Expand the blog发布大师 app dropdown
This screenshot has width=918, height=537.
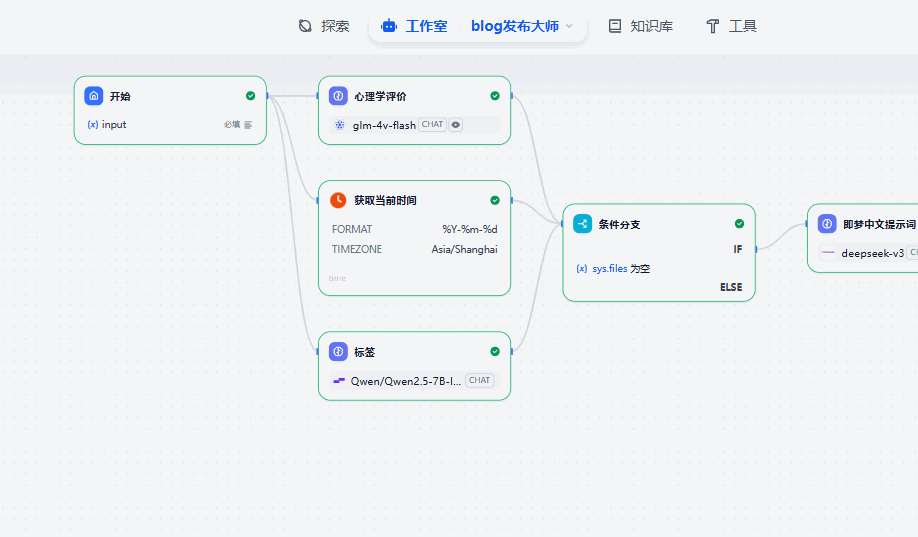pos(569,26)
